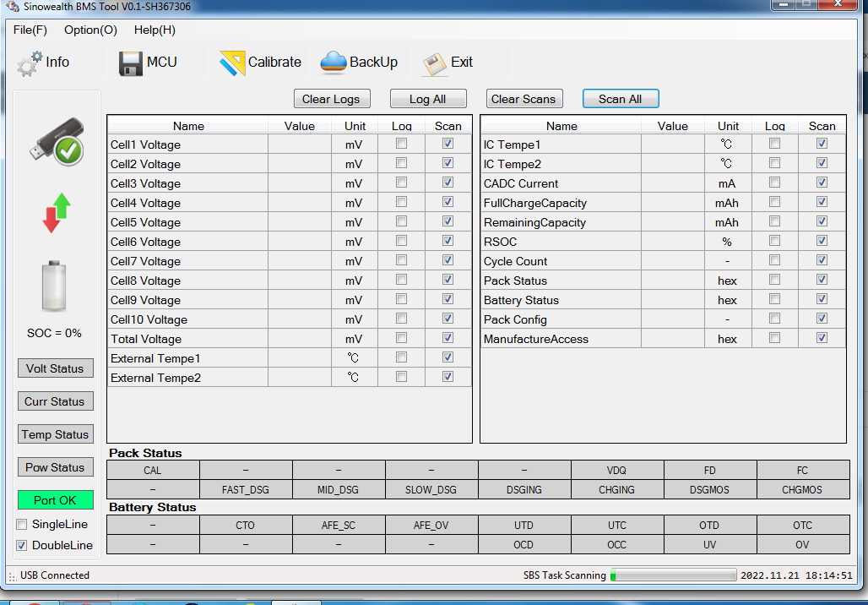This screenshot has height=605, width=868.
Task: Click the Exit toolbar icon
Action: 435,63
